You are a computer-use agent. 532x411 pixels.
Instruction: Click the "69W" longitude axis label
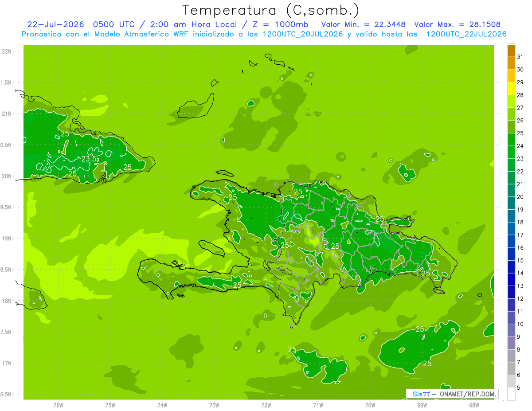422,405
